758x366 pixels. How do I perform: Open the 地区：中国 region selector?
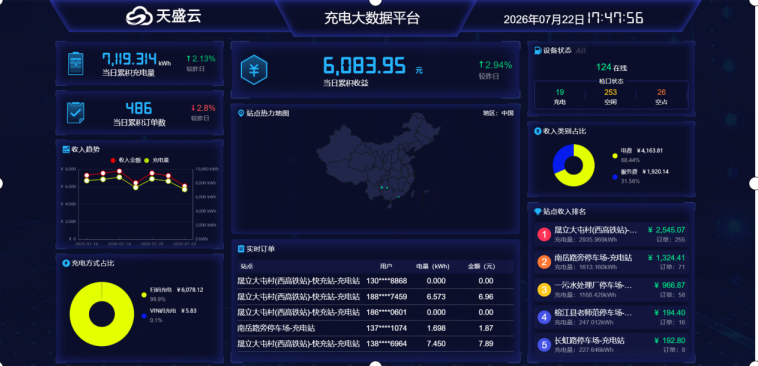(498, 113)
